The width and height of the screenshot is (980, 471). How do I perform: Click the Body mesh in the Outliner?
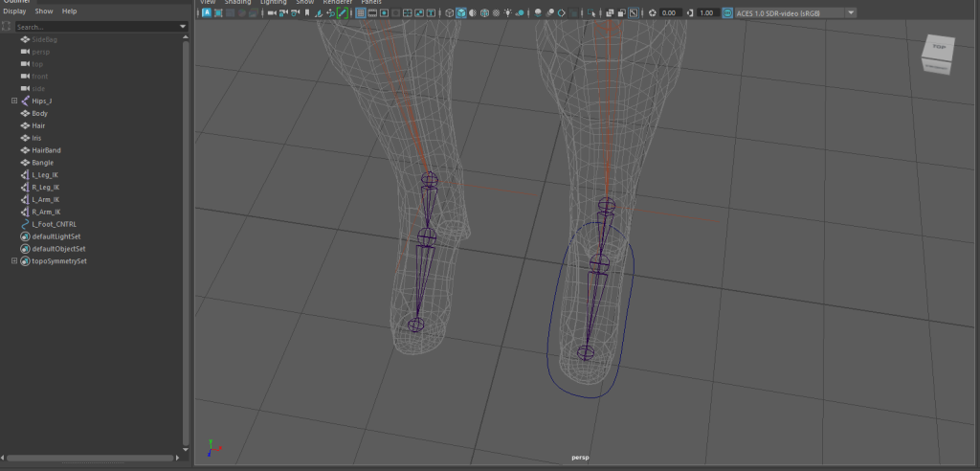(x=39, y=113)
